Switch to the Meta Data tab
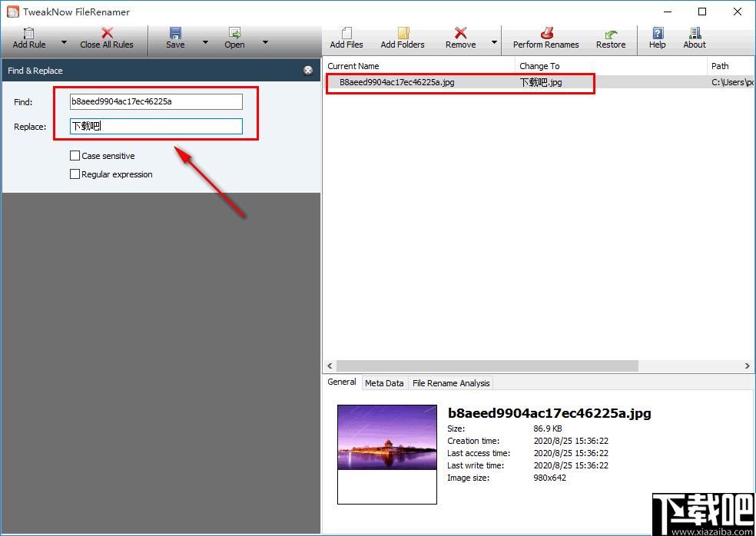 (x=384, y=383)
